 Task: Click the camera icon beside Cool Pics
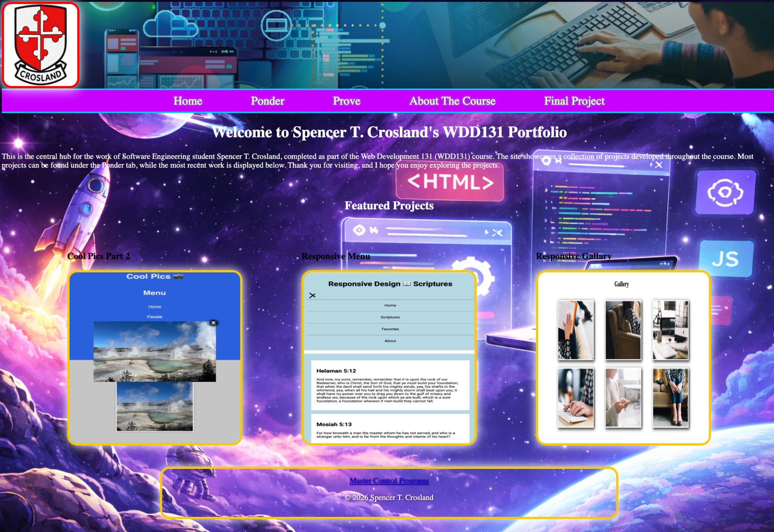click(178, 277)
